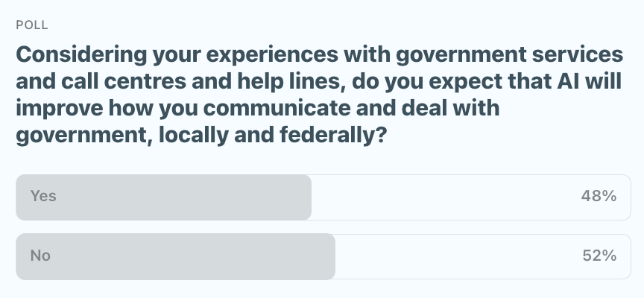Select the Yes poll option
Viewport: 644px width, 298px height.
coord(43,197)
